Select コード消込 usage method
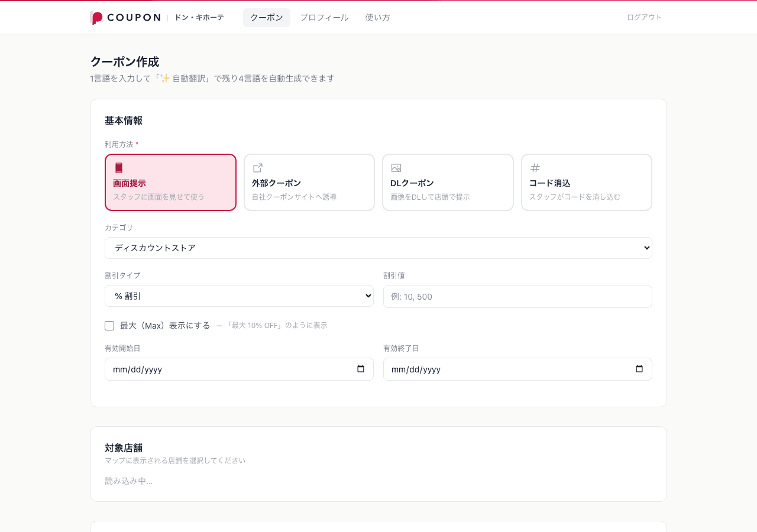 point(587,182)
